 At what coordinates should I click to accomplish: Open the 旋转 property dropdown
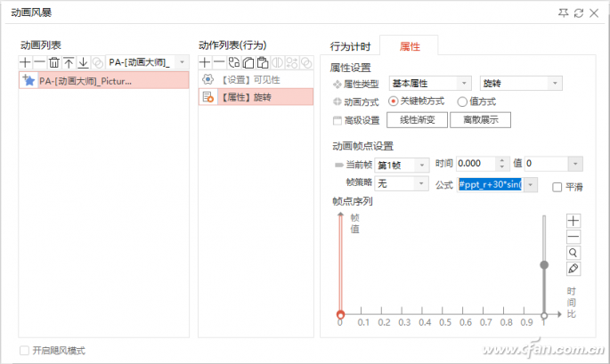point(555,84)
